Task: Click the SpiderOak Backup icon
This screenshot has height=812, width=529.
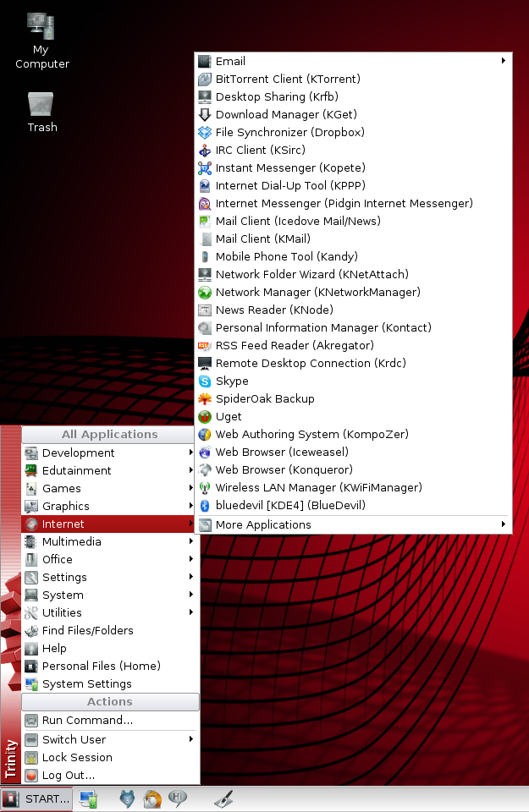Action: click(205, 398)
